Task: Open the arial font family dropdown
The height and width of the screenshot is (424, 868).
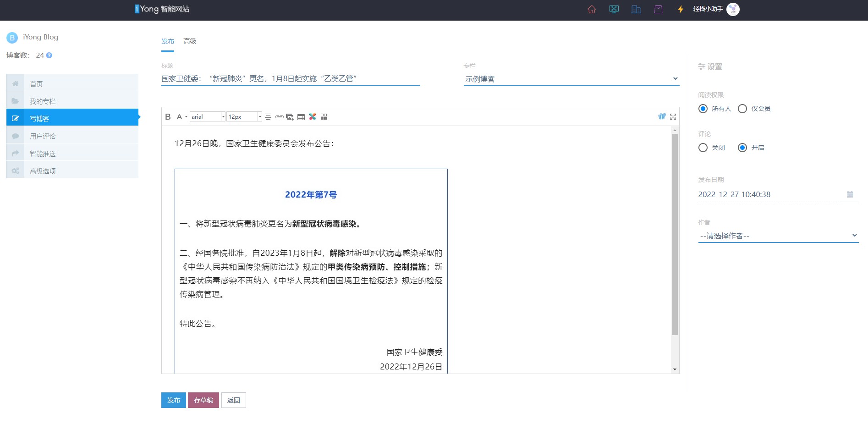Action: (x=208, y=117)
